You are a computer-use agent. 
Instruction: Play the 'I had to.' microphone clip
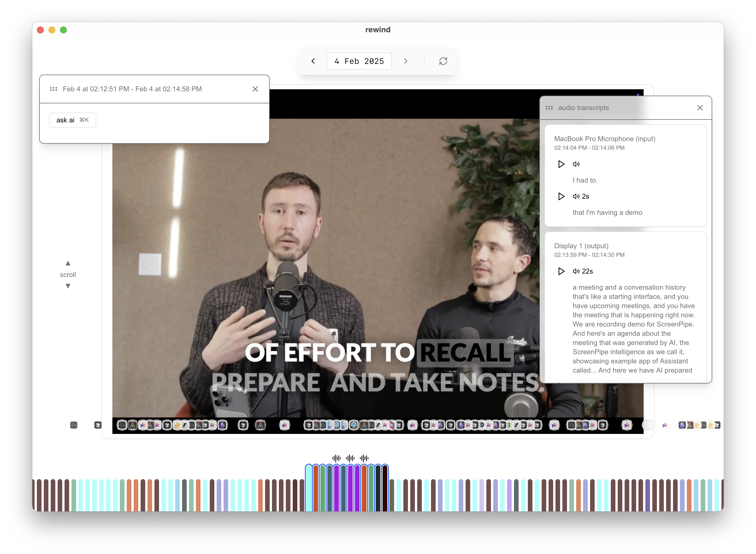(x=561, y=164)
